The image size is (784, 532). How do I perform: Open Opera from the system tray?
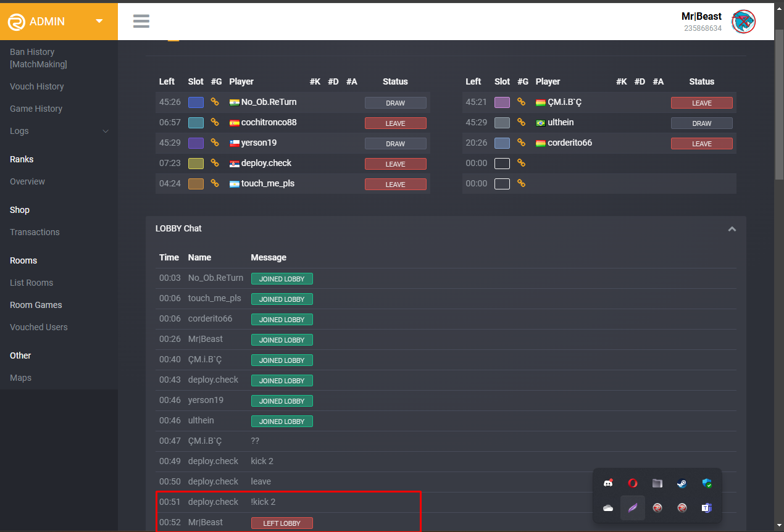click(633, 483)
